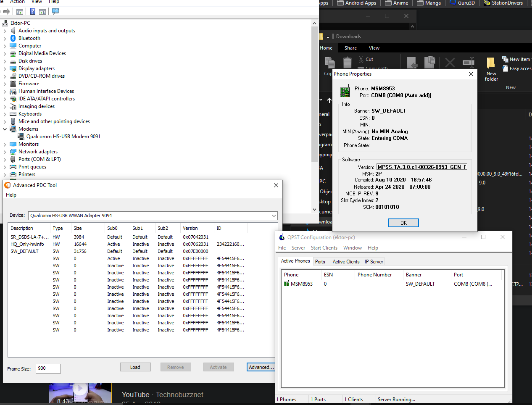Image resolution: width=532 pixels, height=405 pixels.
Task: Click the forward arrow in Device Manager toolbar
Action: (7, 12)
